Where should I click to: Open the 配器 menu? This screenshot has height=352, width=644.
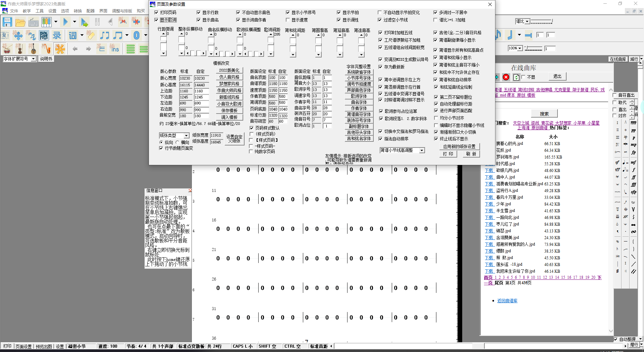pos(91,11)
